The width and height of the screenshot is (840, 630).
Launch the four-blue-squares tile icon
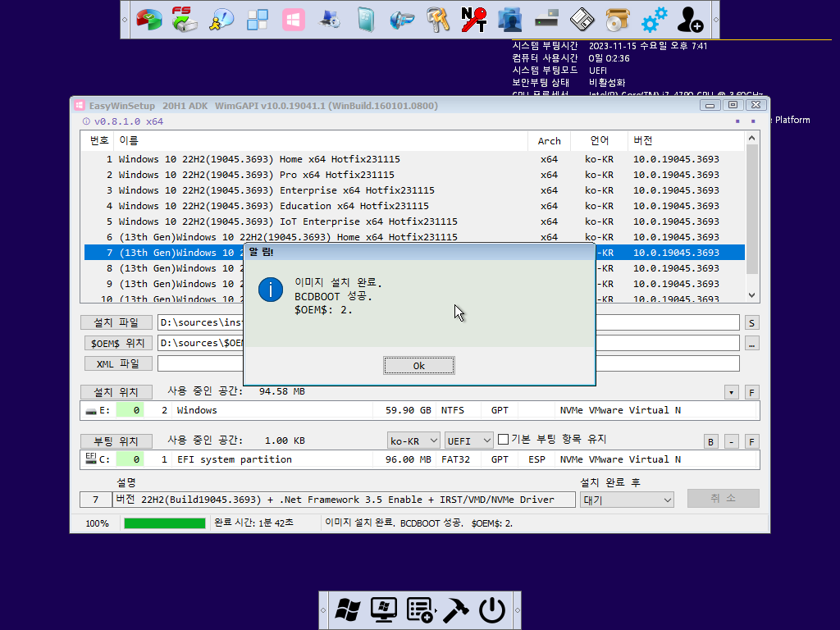coord(257,20)
